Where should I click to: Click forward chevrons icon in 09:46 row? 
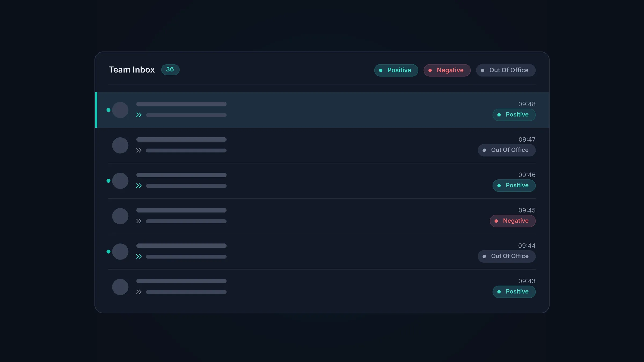click(139, 186)
